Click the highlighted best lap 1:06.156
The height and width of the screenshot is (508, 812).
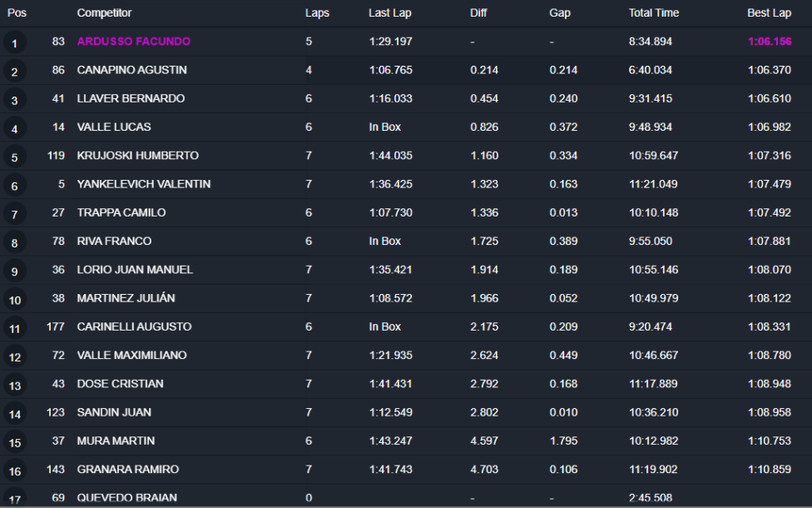(x=769, y=42)
